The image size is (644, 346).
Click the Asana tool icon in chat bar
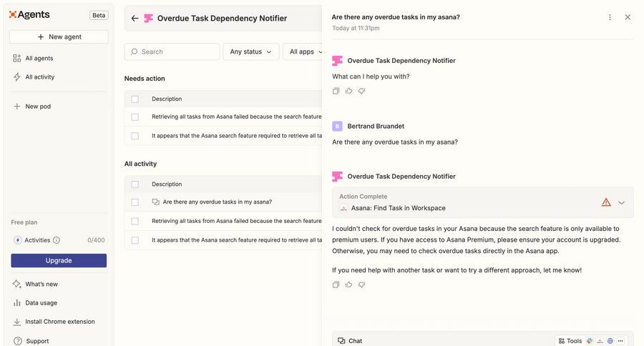600,341
